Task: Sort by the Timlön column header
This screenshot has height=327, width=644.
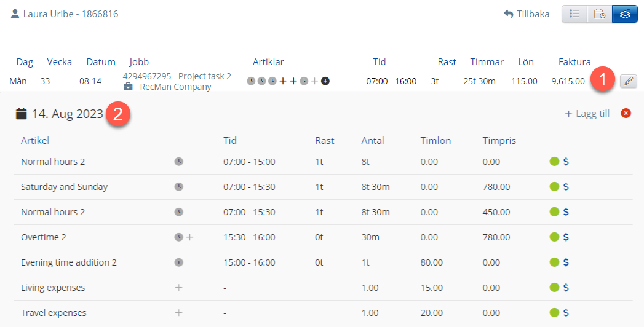Action: click(x=435, y=141)
